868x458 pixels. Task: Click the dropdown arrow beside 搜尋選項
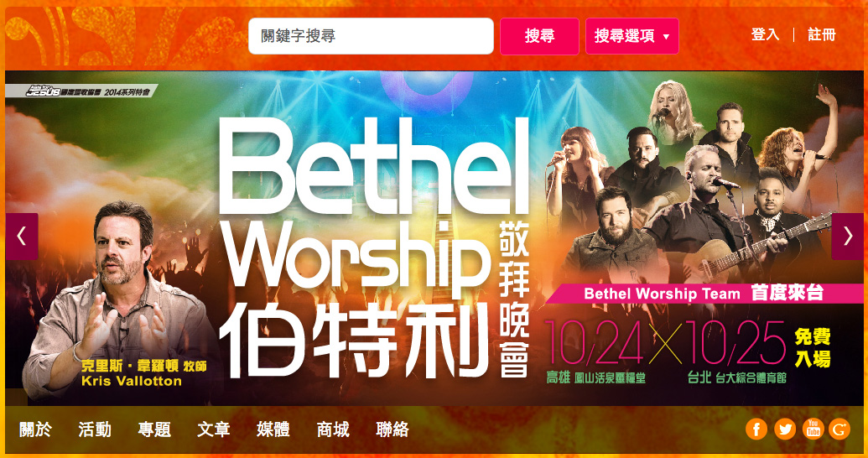tap(666, 37)
